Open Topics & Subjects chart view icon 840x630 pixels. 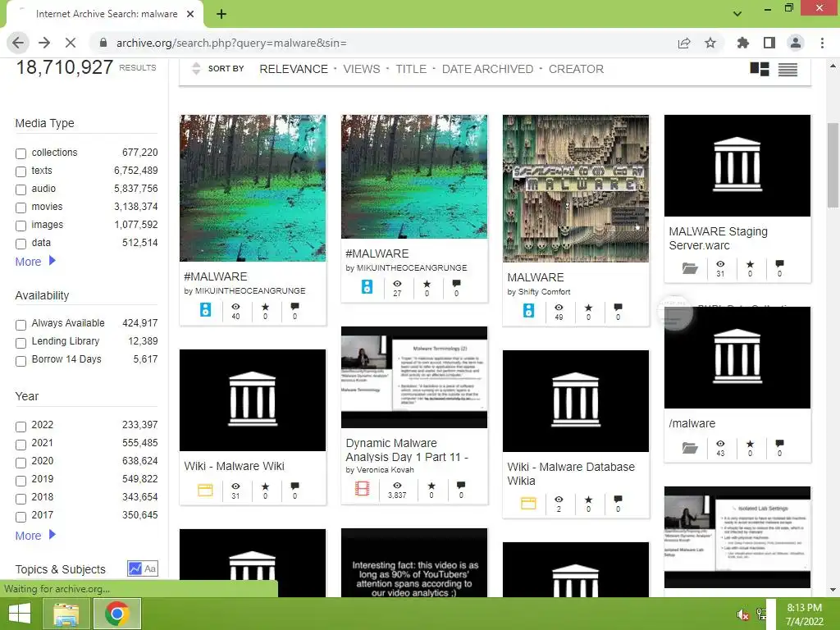(x=135, y=568)
